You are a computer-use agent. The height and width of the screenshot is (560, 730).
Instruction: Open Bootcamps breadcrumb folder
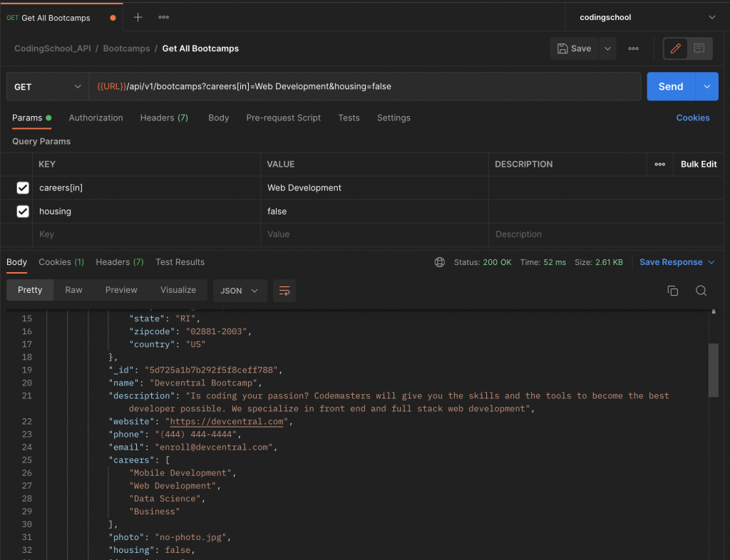coord(127,48)
